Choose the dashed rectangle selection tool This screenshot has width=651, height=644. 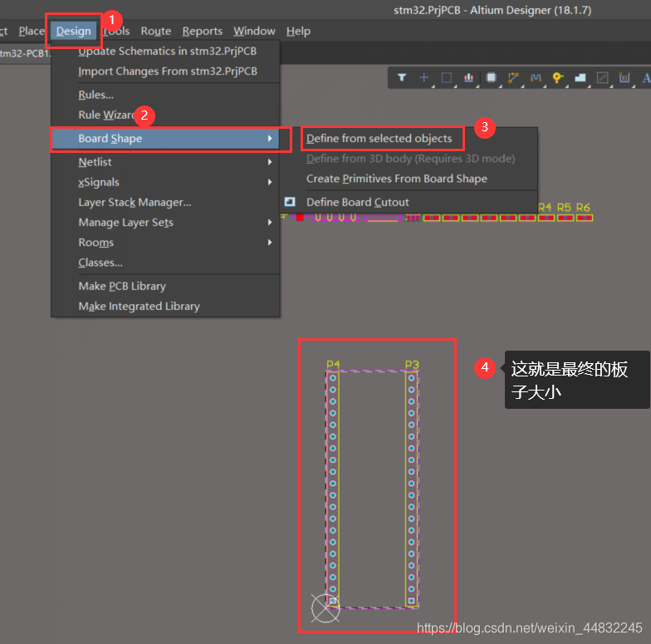[447, 78]
